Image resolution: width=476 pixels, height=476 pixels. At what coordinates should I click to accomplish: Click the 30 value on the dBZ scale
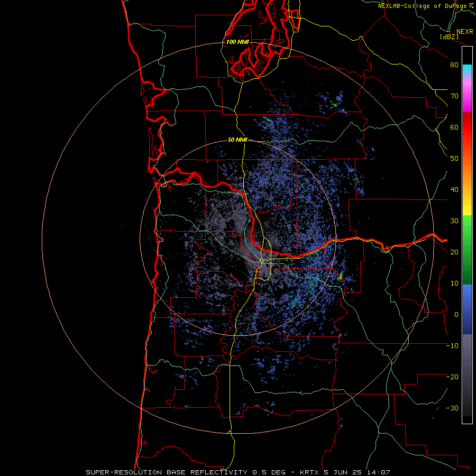[454, 221]
